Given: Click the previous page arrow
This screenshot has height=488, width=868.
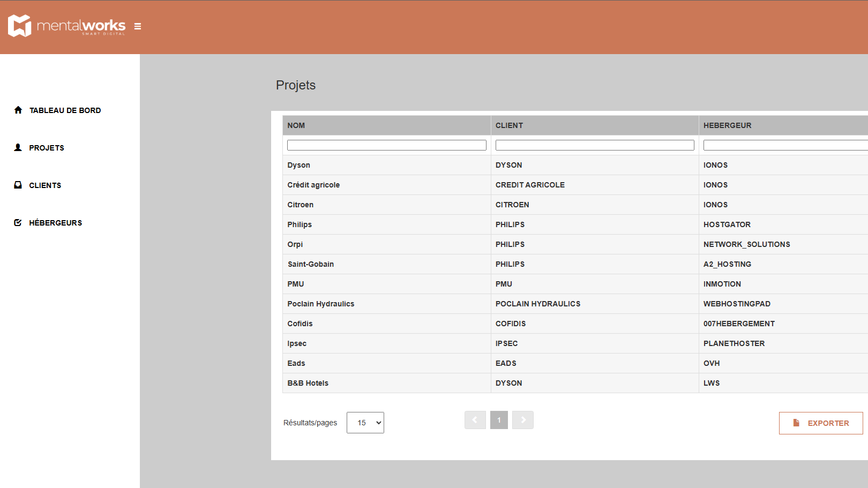Looking at the screenshot, I should [475, 420].
